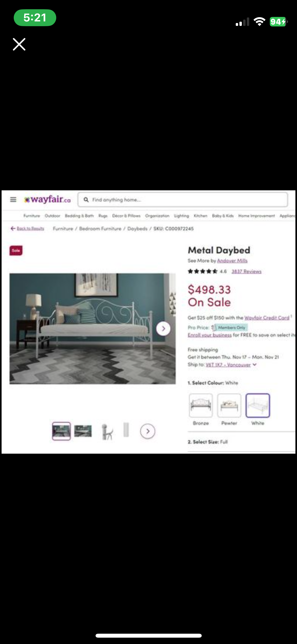Expand the Select Size Full section
The width and height of the screenshot is (297, 644).
click(x=241, y=442)
